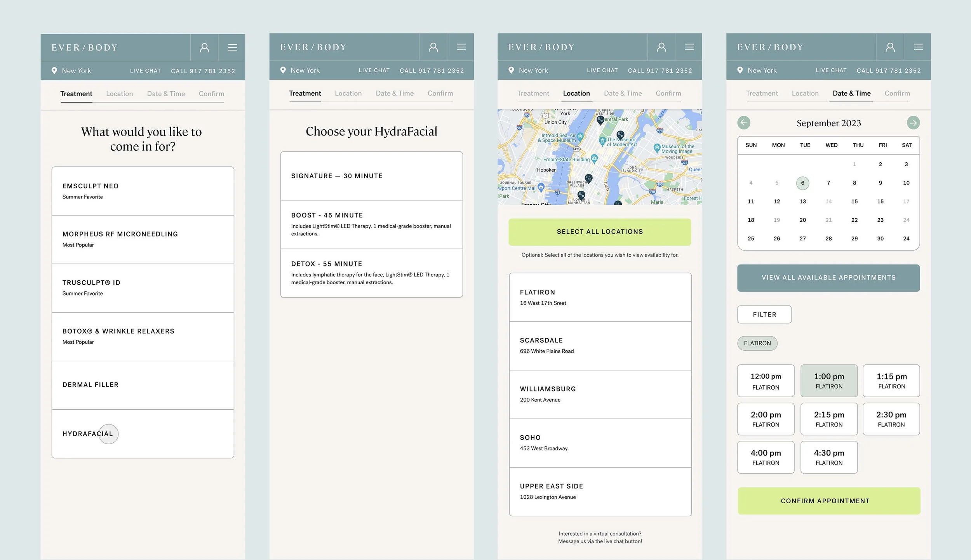Click account icon on Location screen
Image resolution: width=971 pixels, height=560 pixels.
coord(661,47)
